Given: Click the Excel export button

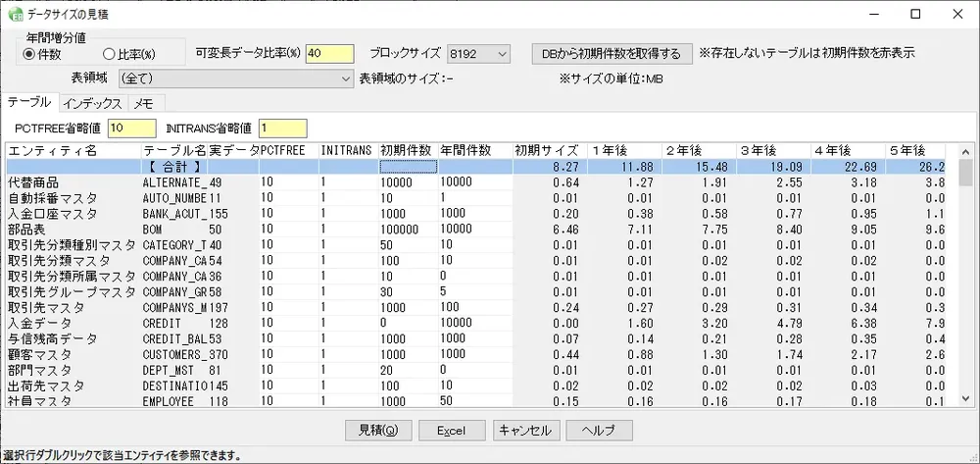Looking at the screenshot, I should 452,431.
